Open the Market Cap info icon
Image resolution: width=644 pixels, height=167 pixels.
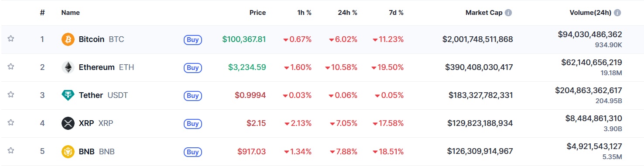click(508, 13)
